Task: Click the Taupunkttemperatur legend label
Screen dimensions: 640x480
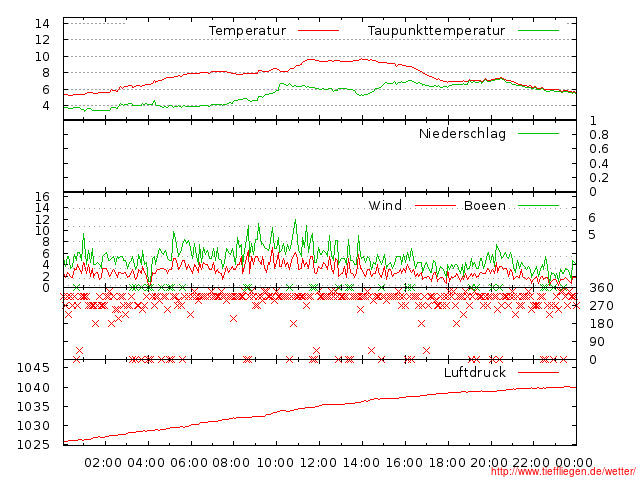Action: coord(436,31)
